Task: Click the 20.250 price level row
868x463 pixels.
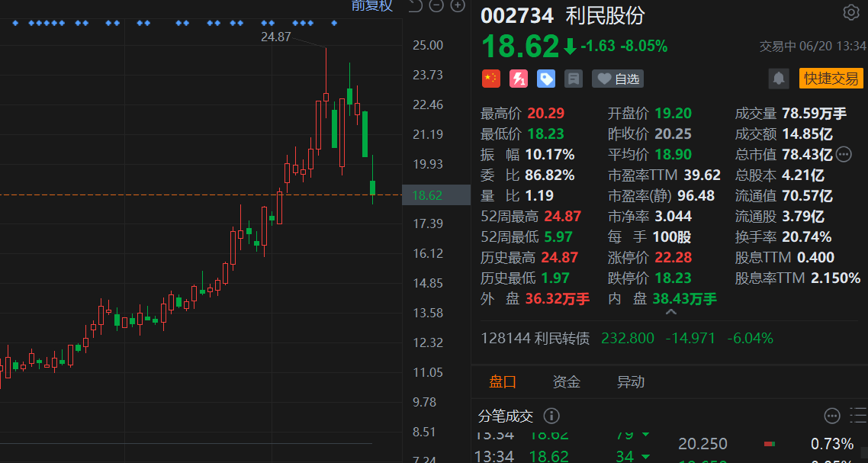Action: [x=766, y=444]
